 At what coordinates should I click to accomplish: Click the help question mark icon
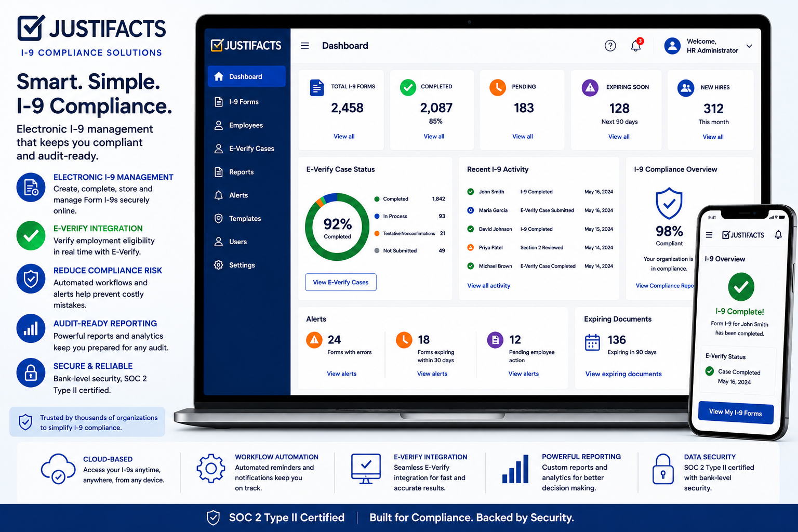610,46
